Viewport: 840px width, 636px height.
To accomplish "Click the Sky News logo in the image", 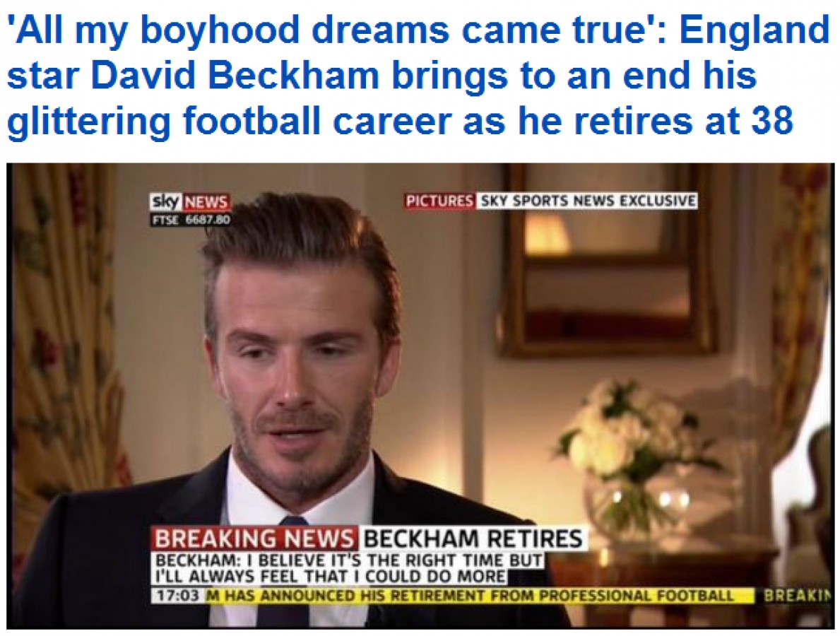I will pyautogui.click(x=191, y=202).
